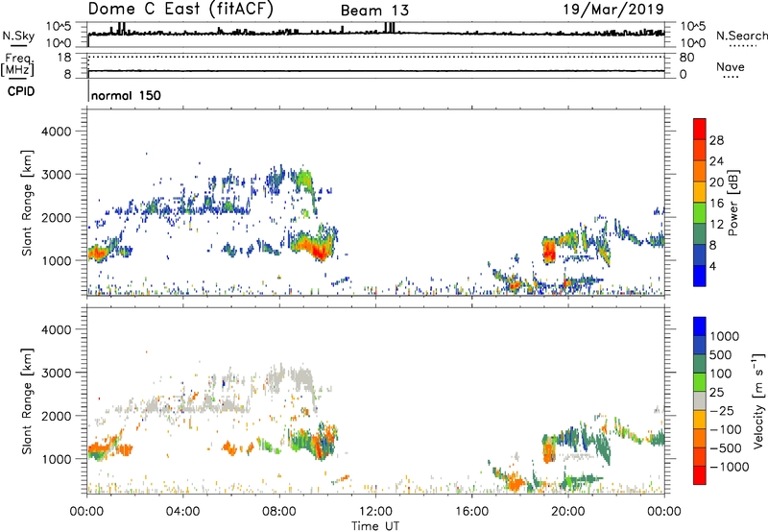Click the Power [dB] colorbar label
Screen dimensions: 768x532
[x=732, y=203]
